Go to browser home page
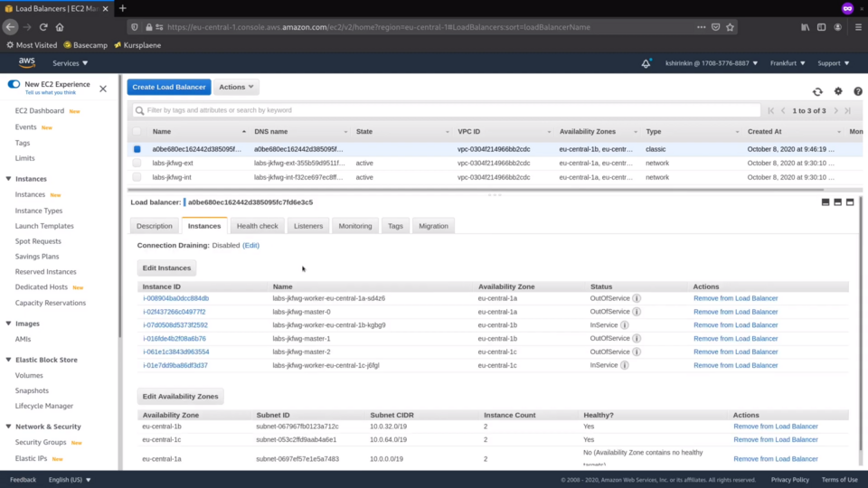Viewport: 868px width, 488px height. pyautogui.click(x=60, y=27)
